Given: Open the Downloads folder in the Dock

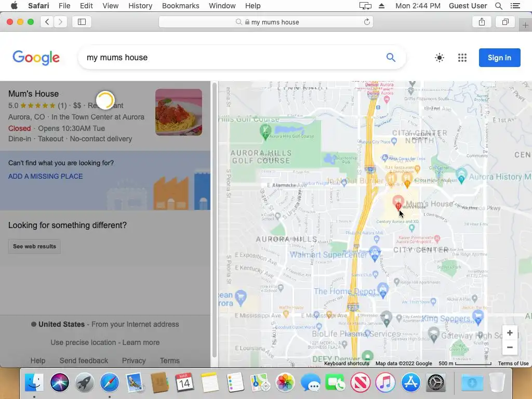Looking at the screenshot, I should tap(471, 382).
